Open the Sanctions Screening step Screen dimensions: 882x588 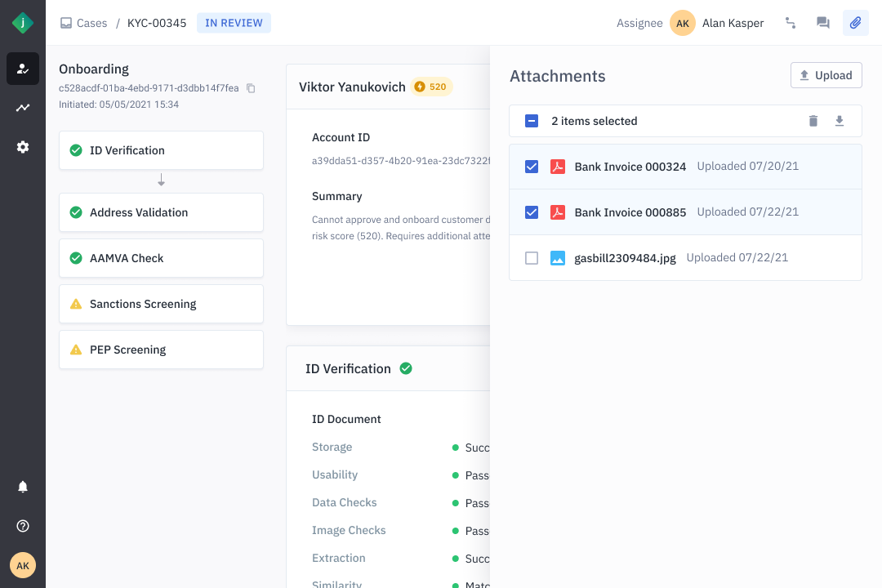pos(161,304)
